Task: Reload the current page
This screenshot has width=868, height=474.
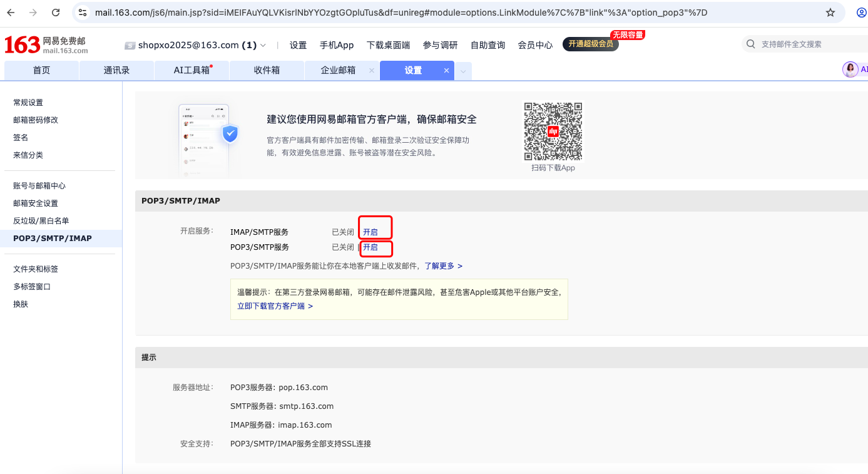Action: [x=56, y=13]
